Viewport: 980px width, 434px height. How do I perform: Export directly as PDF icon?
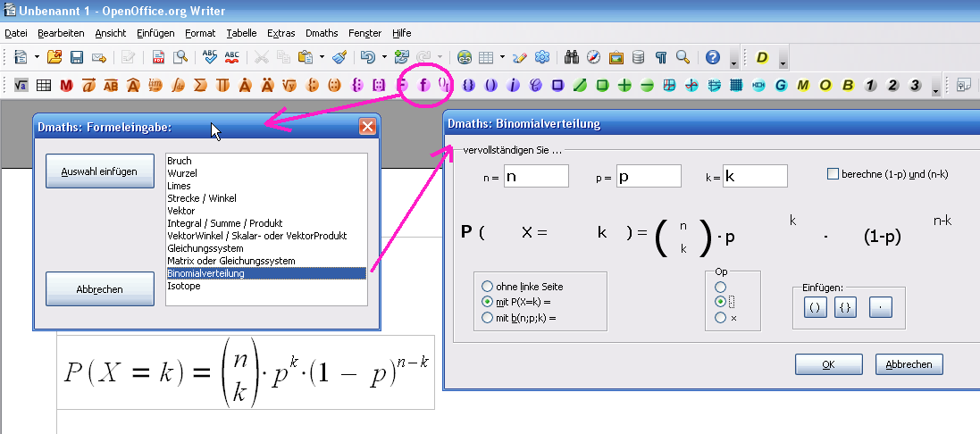pos(158,57)
